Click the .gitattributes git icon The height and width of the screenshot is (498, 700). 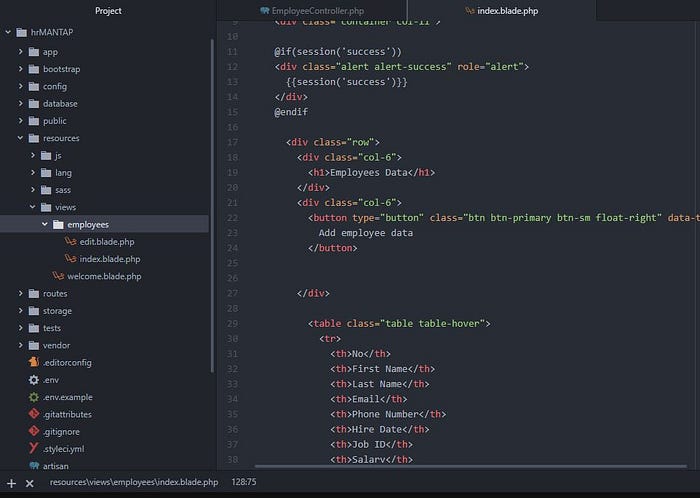(x=34, y=414)
